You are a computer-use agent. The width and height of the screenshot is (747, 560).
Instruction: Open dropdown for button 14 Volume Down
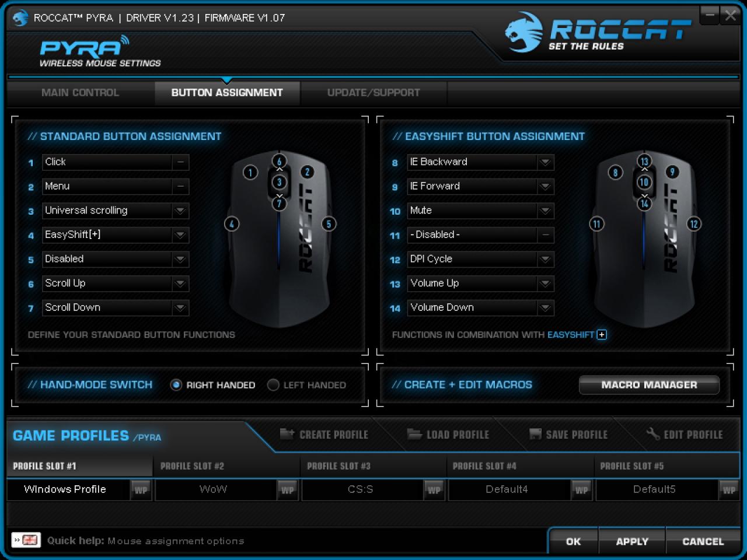coord(545,307)
